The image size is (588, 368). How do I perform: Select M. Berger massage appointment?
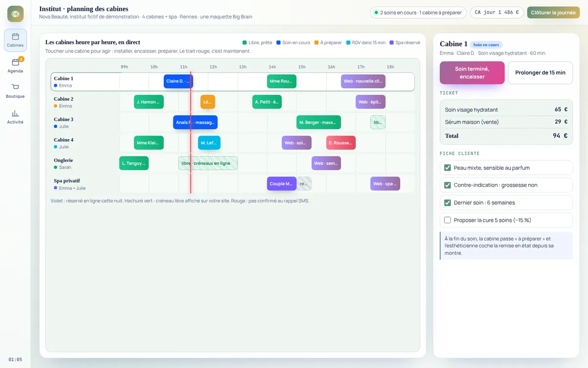(318, 122)
